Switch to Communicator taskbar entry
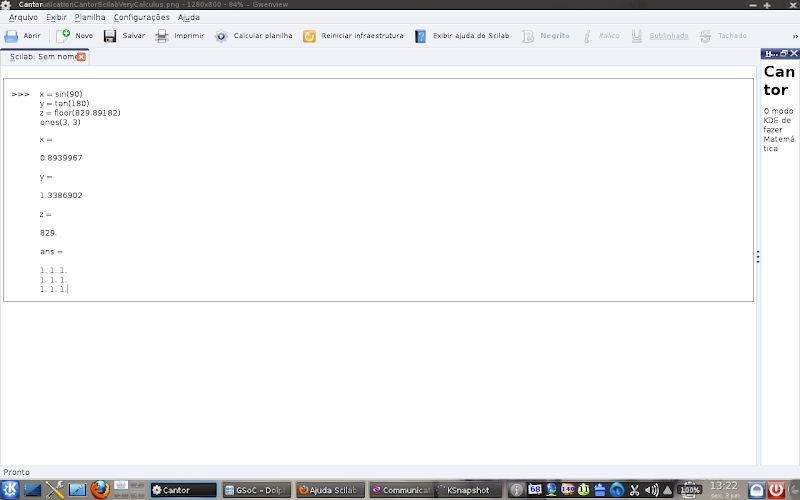 pos(402,490)
